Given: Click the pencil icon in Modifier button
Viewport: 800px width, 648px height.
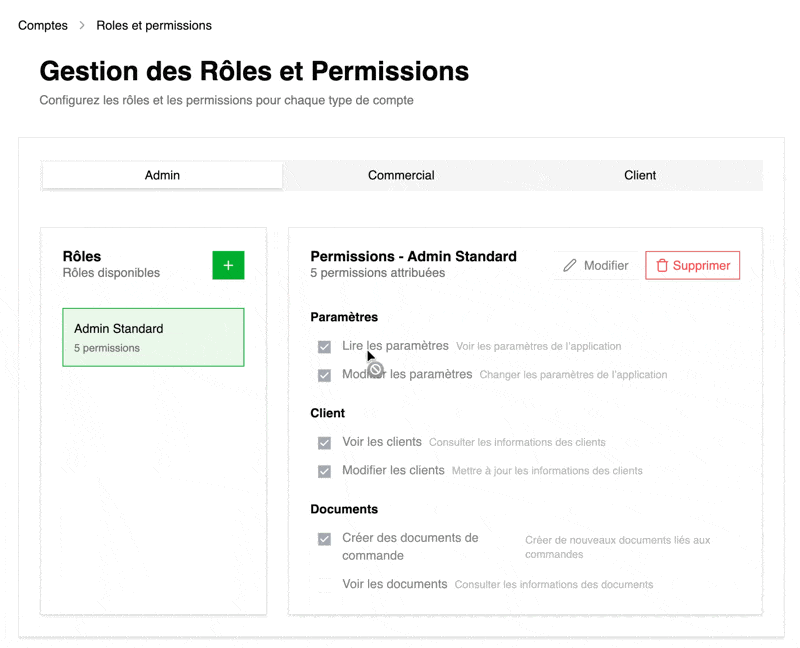Looking at the screenshot, I should (x=570, y=265).
